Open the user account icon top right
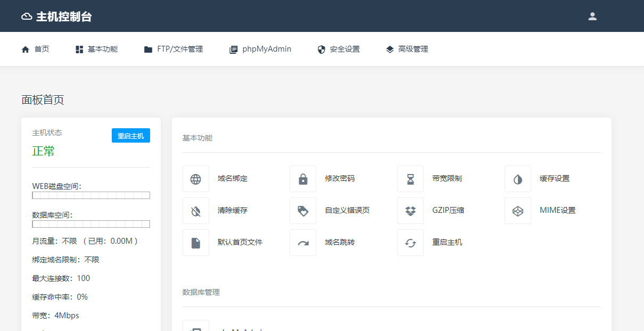 pyautogui.click(x=592, y=16)
